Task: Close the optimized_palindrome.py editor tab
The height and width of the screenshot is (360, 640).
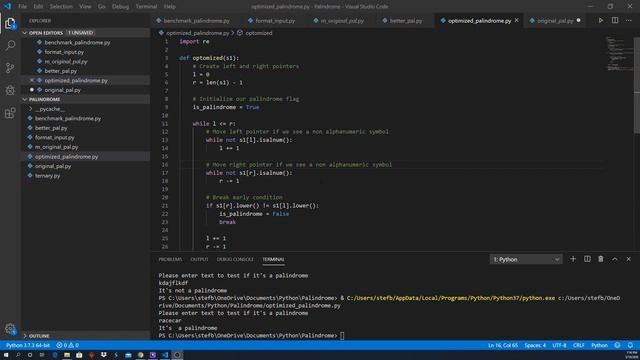Action: tap(516, 20)
